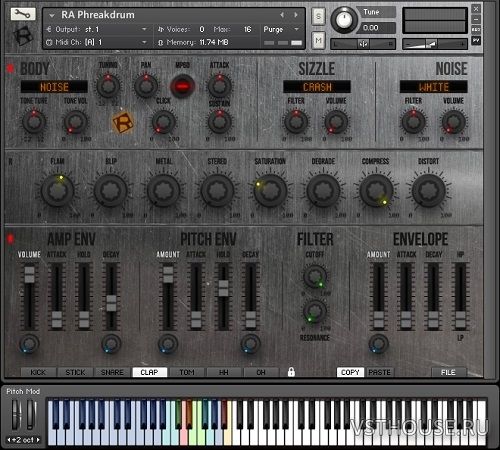
Task: Open the Purge dropdown menu
Action: click(x=281, y=29)
